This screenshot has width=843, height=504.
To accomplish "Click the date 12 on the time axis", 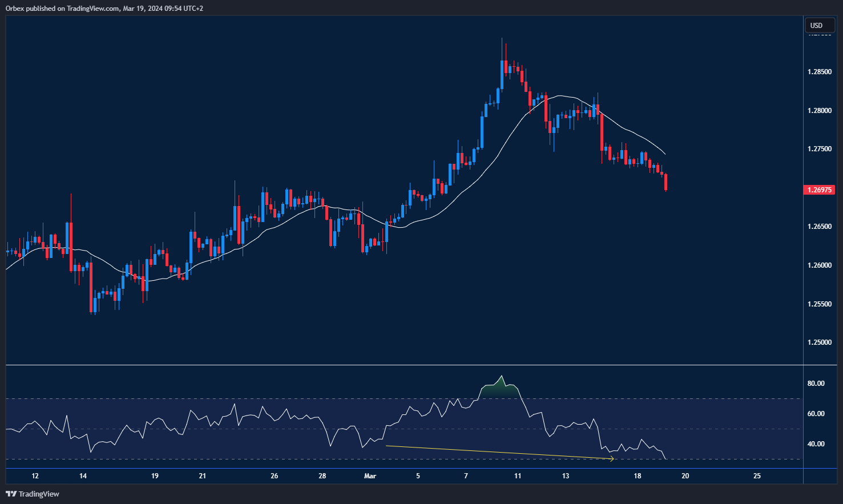I will 35,476.
